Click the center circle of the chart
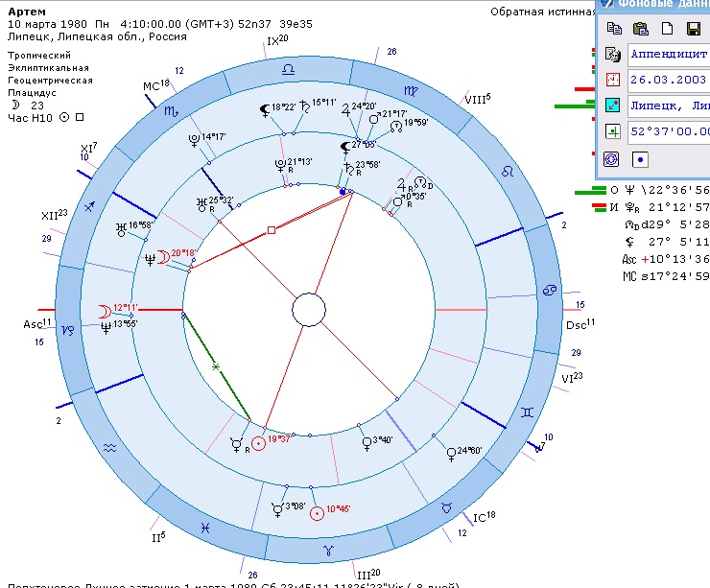 tap(310, 311)
